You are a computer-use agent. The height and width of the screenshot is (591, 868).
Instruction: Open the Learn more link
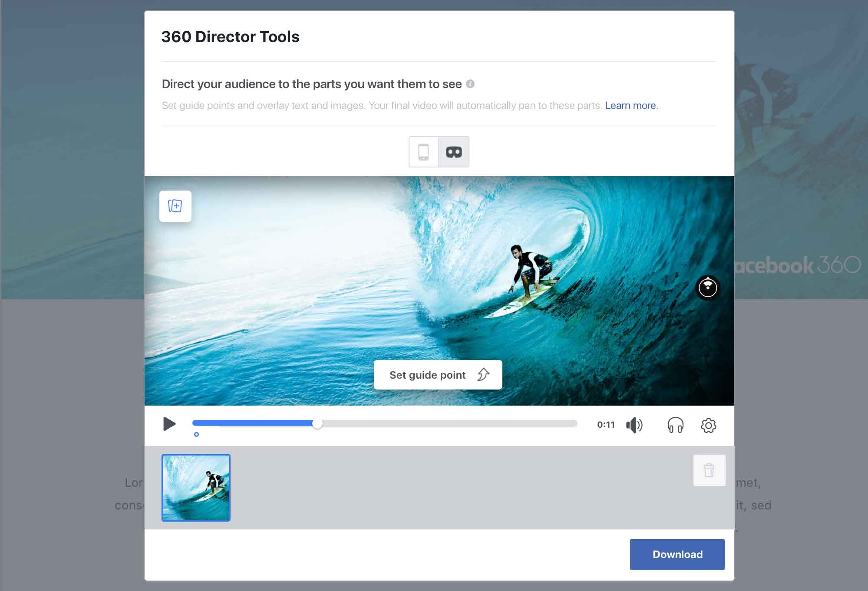point(630,106)
